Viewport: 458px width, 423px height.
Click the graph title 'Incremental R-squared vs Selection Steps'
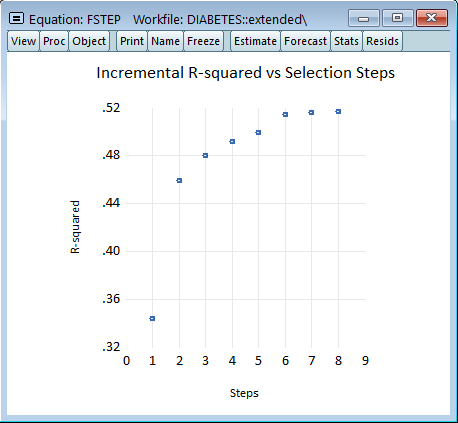pyautogui.click(x=245, y=73)
